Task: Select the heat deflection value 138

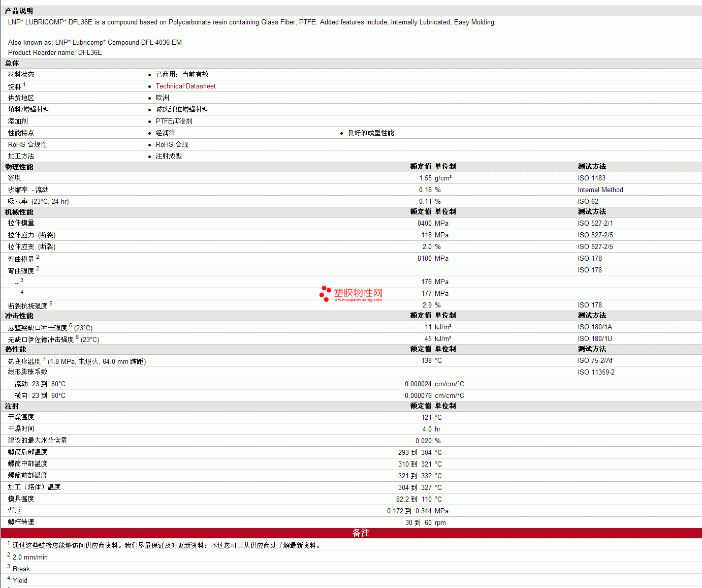Action: pos(426,361)
